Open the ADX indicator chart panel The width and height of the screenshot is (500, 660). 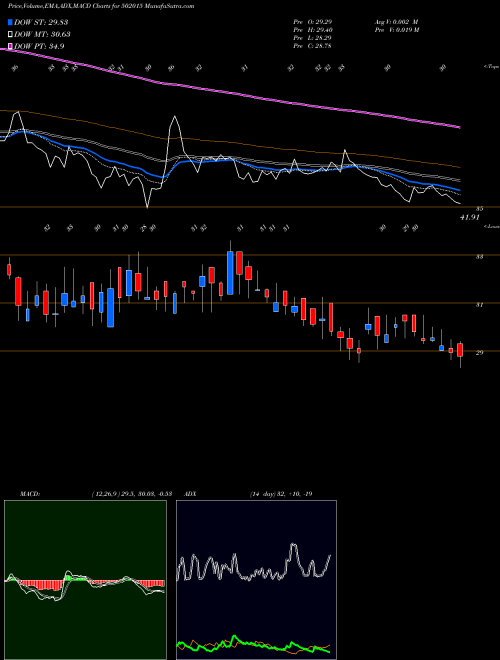click(x=256, y=580)
